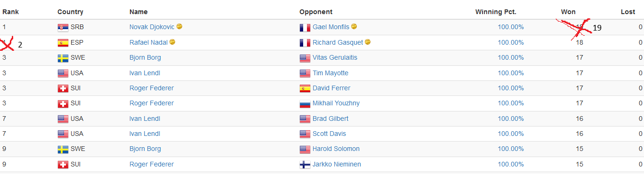The width and height of the screenshot is (644, 174).
Task: Click the Serbian flag icon next to SRB
Action: tap(63, 27)
